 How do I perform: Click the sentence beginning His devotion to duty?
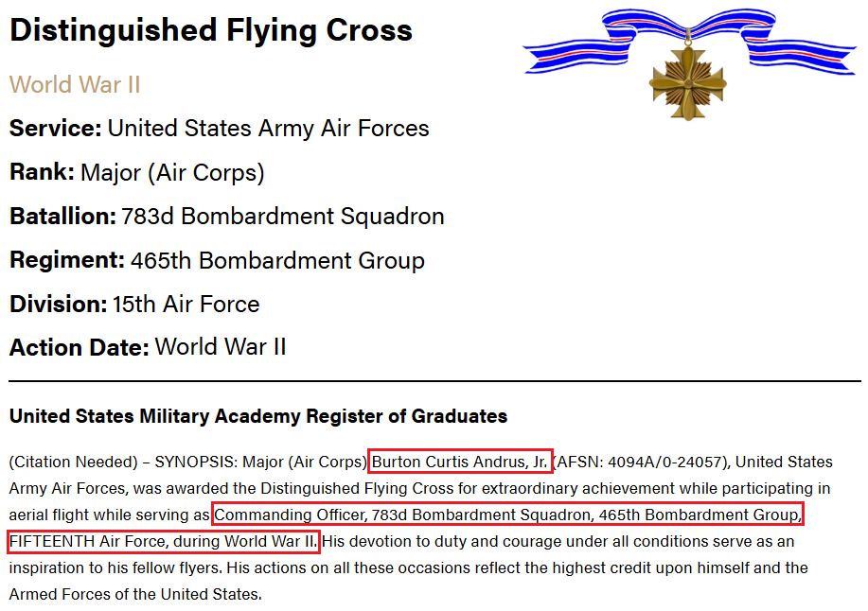click(409, 567)
